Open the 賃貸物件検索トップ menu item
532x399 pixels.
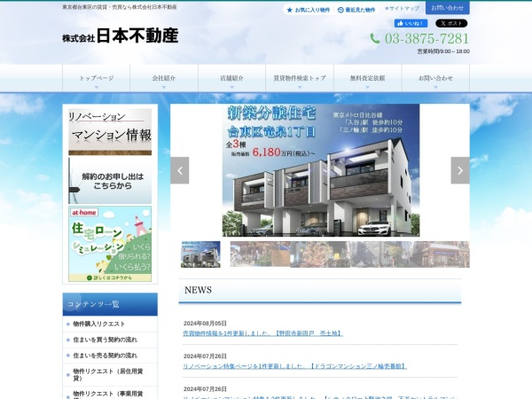click(x=300, y=78)
